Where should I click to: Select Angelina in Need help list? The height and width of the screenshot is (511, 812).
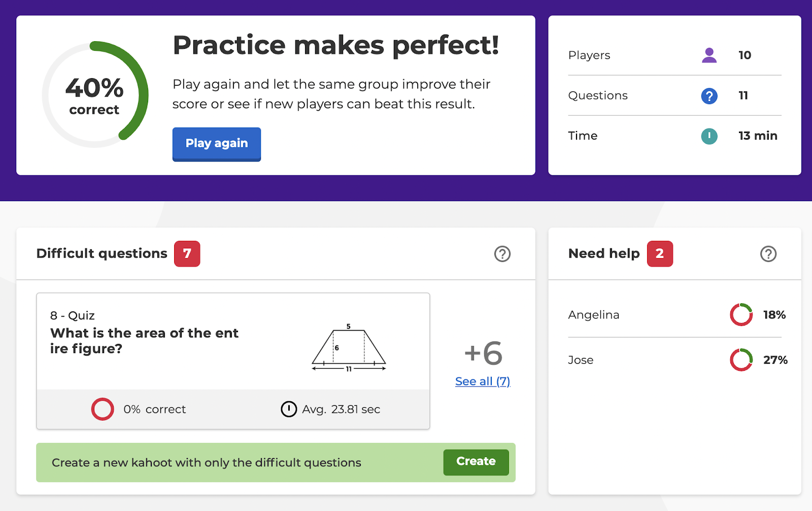(x=594, y=315)
